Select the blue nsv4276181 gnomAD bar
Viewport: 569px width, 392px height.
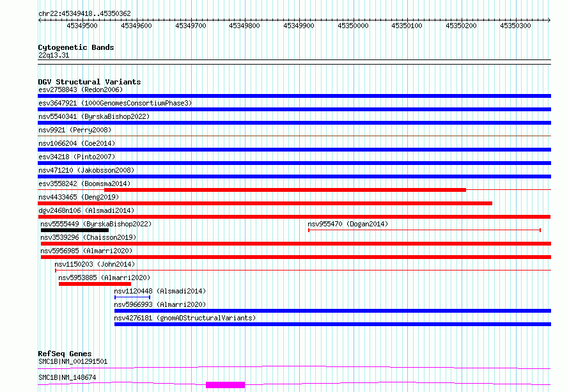pyautogui.click(x=332, y=324)
